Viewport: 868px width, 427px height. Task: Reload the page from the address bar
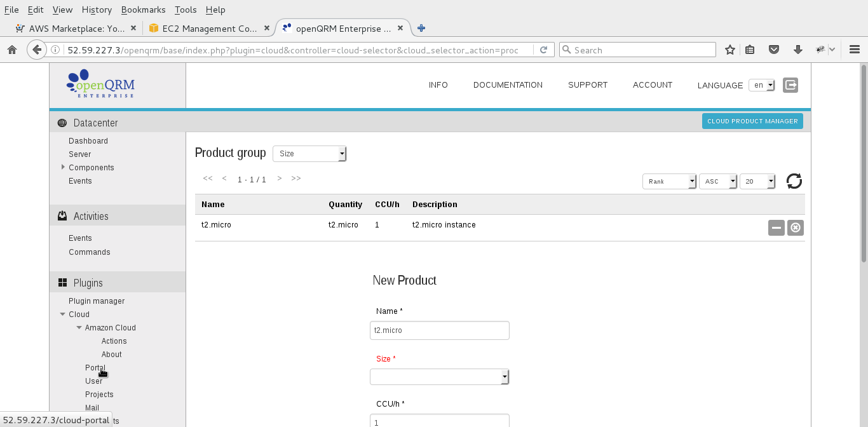543,50
